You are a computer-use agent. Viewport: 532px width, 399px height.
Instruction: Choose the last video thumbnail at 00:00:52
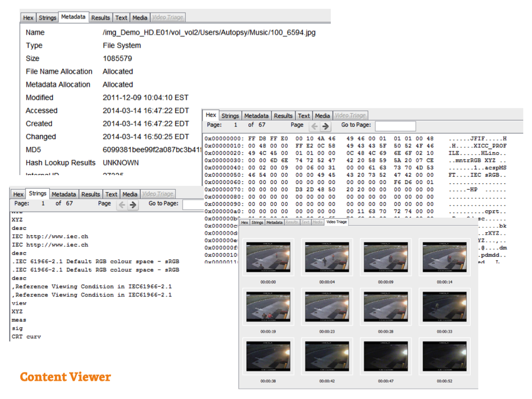click(444, 356)
